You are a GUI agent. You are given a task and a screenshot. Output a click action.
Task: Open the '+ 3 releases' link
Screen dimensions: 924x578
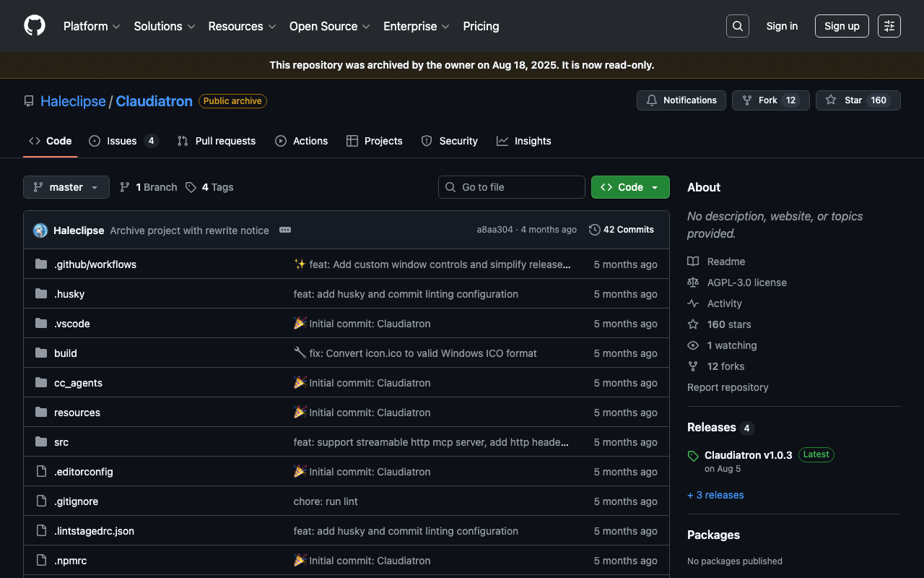(x=715, y=495)
